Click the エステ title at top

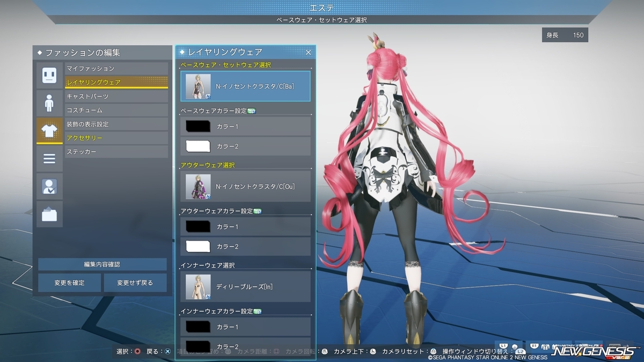(322, 8)
